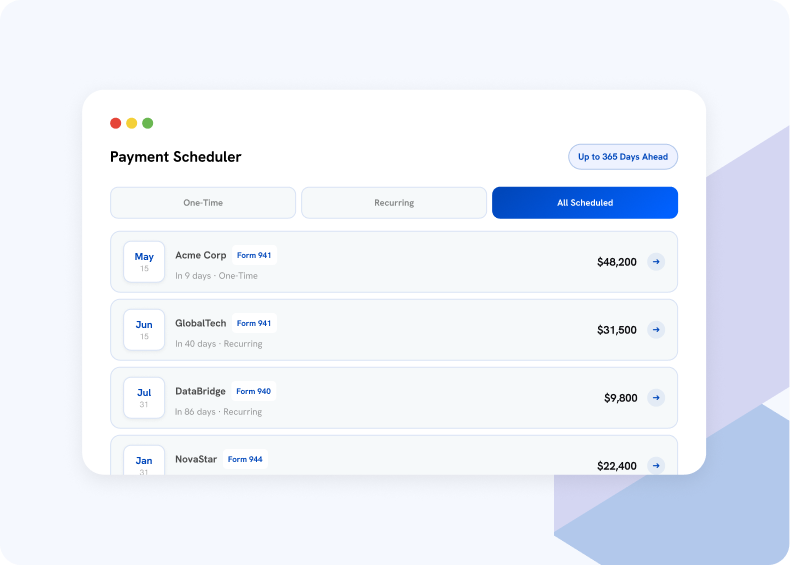Click Form 941 tag next to GlobalTech
Viewport: 790px width, 565px height.
pos(254,323)
